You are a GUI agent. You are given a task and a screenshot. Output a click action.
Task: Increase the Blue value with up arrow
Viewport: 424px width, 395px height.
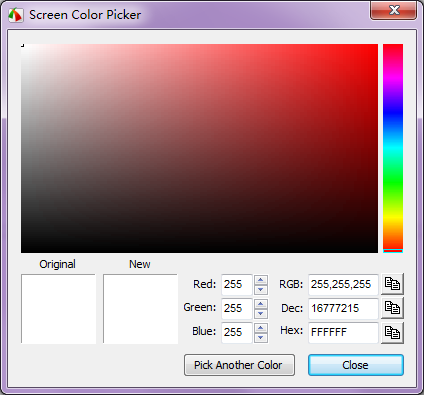(x=261, y=328)
